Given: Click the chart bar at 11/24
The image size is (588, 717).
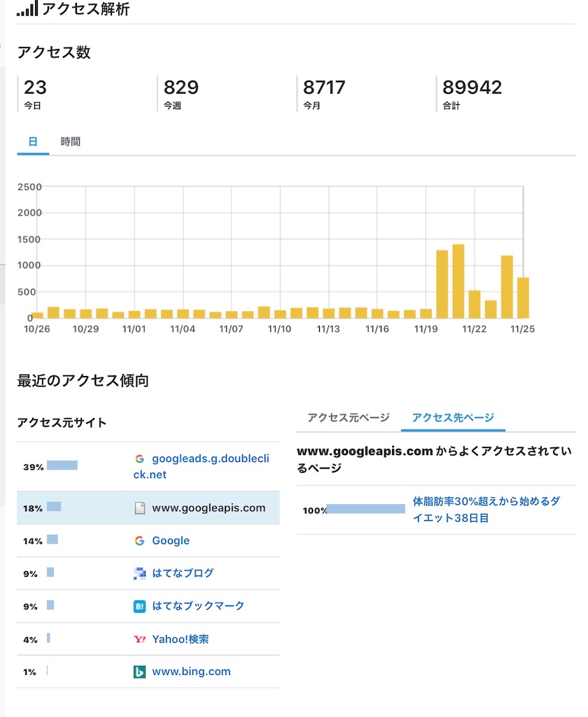Looking at the screenshot, I should pyautogui.click(x=507, y=286).
